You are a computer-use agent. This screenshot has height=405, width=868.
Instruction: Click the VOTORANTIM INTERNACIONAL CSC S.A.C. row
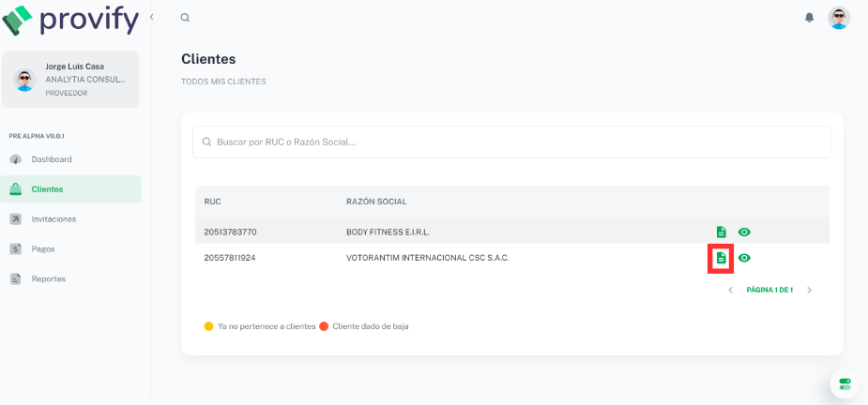[x=512, y=258]
